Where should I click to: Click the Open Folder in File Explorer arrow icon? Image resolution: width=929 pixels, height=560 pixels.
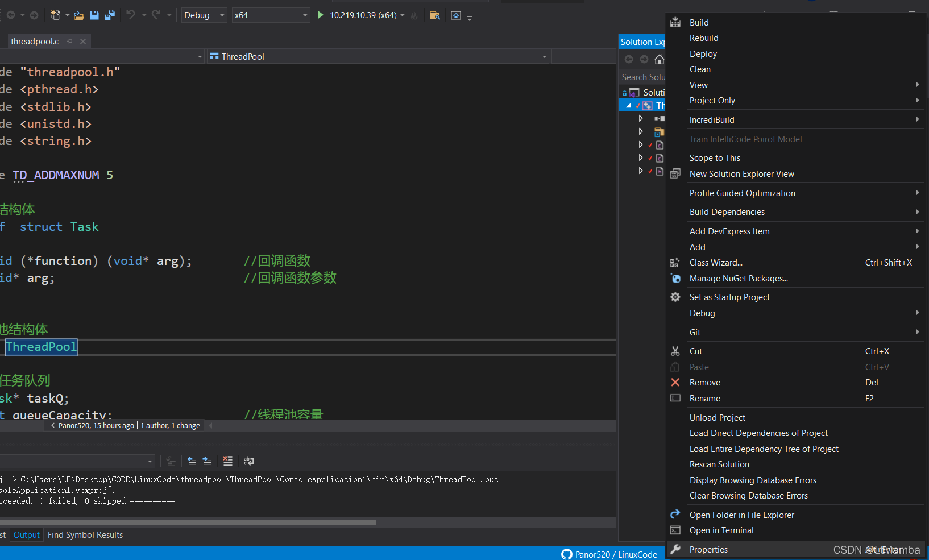(675, 514)
